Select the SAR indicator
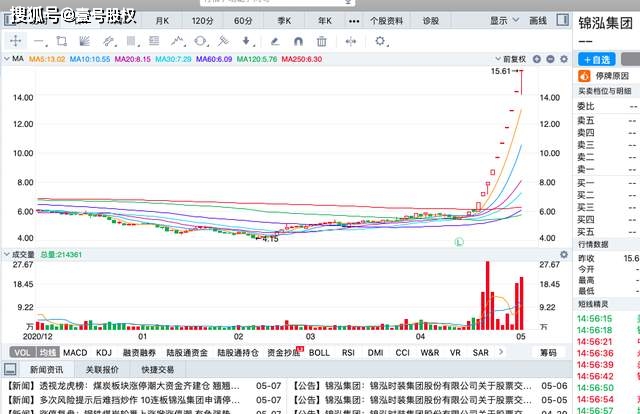 (480, 353)
